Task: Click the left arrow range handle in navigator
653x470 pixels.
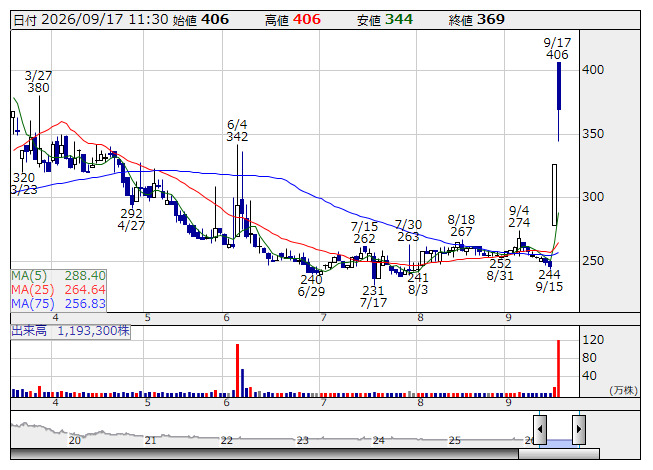Action: [x=540, y=429]
